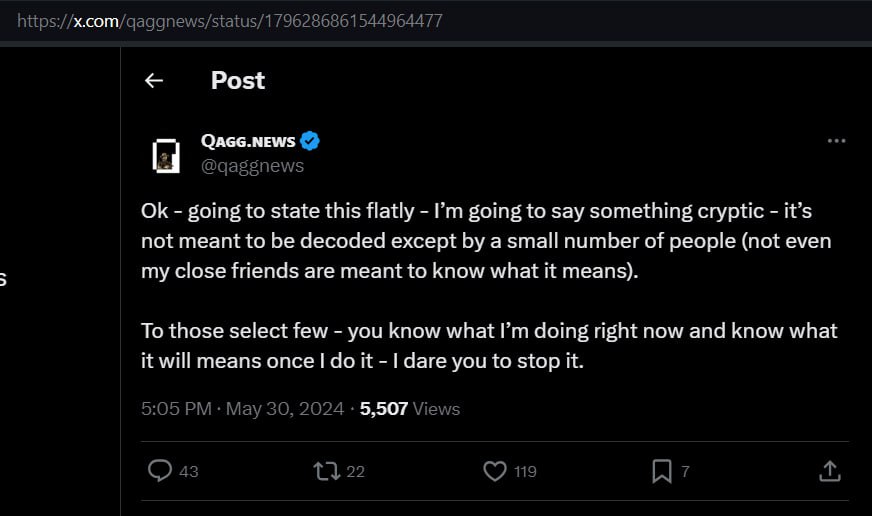Click the browser URL address bar
The image size is (872, 516).
pos(436,21)
